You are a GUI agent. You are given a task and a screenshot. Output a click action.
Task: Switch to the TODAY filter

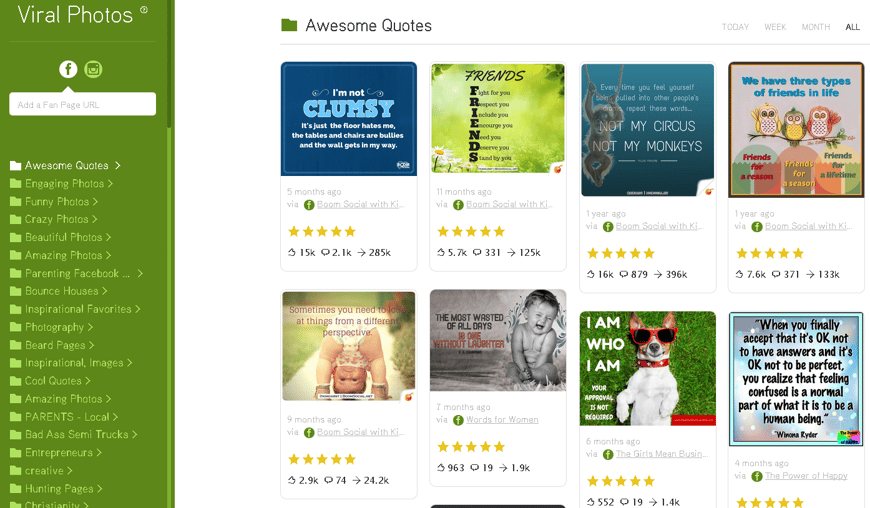tap(735, 27)
